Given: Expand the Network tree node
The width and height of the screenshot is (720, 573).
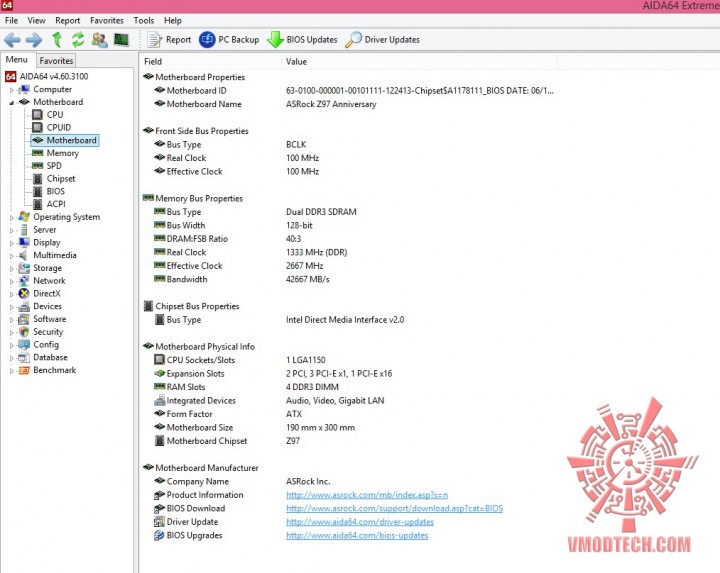Looking at the screenshot, I should click(x=11, y=281).
